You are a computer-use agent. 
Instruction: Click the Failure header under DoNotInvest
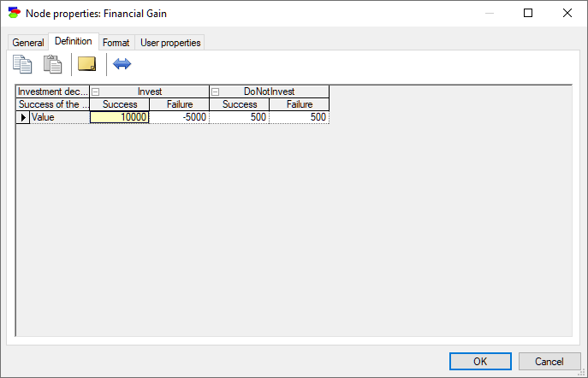[x=300, y=104]
